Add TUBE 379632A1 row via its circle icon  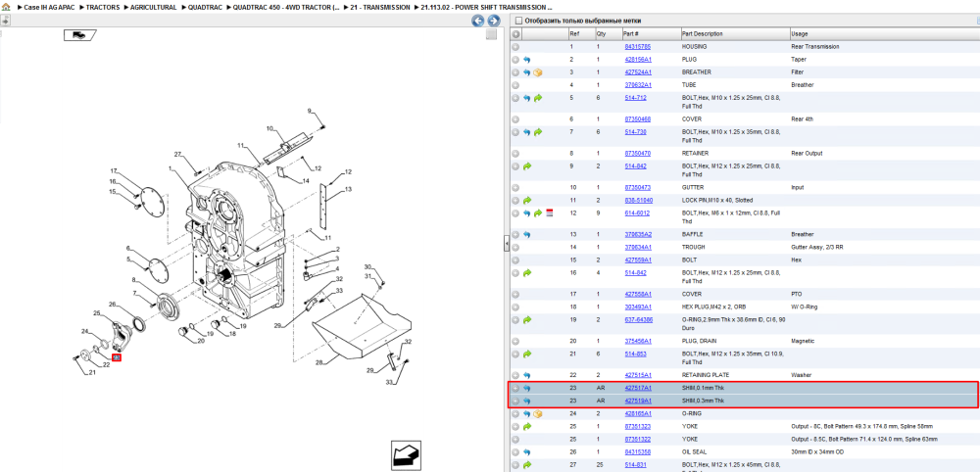515,85
